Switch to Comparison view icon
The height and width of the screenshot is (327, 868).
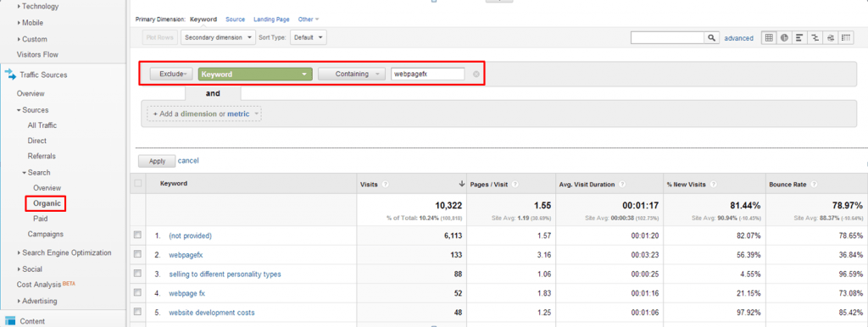coord(815,37)
